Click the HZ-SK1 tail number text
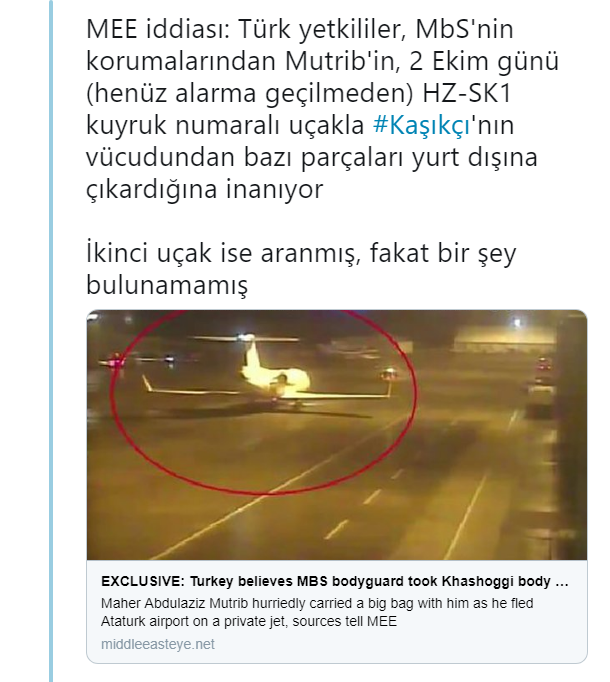Viewport: 610px width, 682px height. point(467,93)
